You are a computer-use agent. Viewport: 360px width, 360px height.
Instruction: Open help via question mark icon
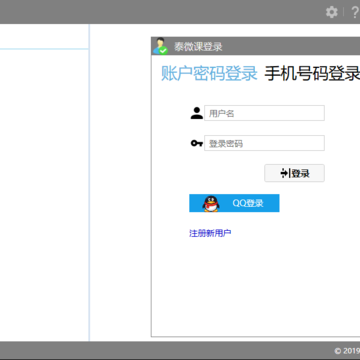click(x=355, y=12)
